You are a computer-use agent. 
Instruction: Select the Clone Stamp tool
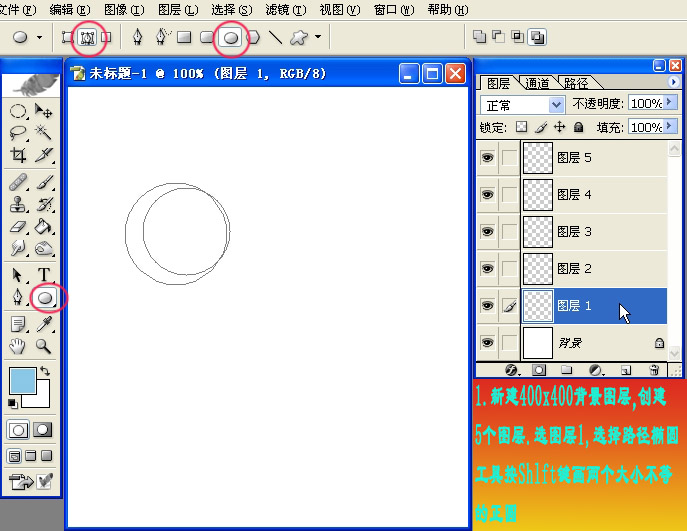coord(18,205)
